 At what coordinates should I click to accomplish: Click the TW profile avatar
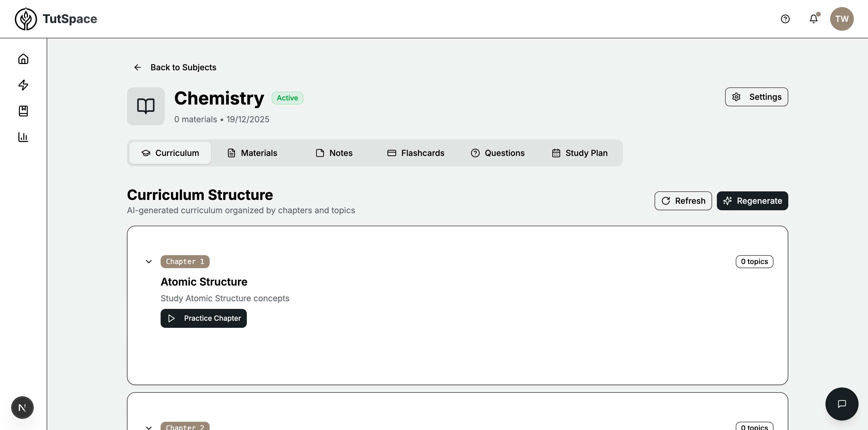841,19
